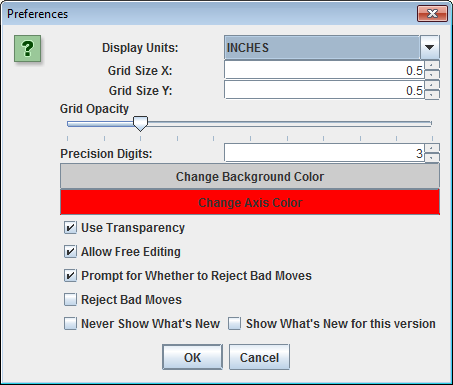Increase Grid Size X with up arrow

coord(432,65)
